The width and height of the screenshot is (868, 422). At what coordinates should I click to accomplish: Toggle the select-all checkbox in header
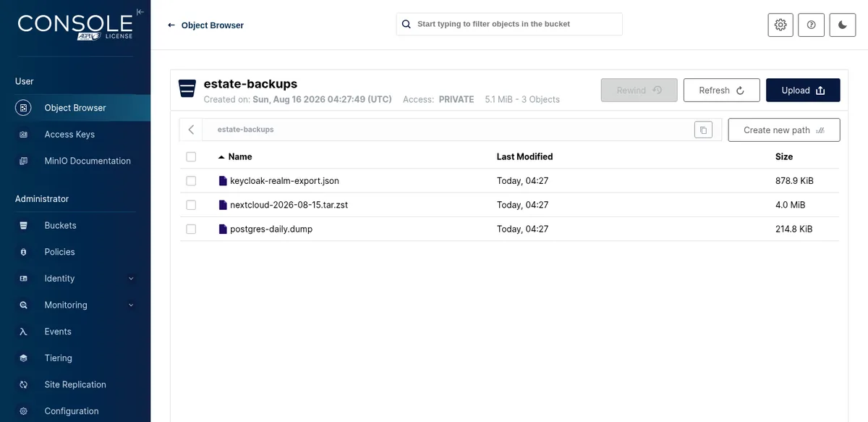[191, 156]
